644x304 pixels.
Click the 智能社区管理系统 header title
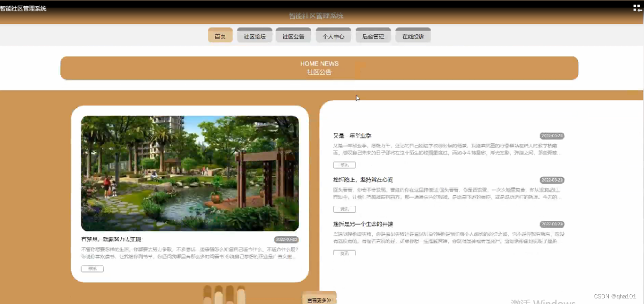pyautogui.click(x=316, y=16)
